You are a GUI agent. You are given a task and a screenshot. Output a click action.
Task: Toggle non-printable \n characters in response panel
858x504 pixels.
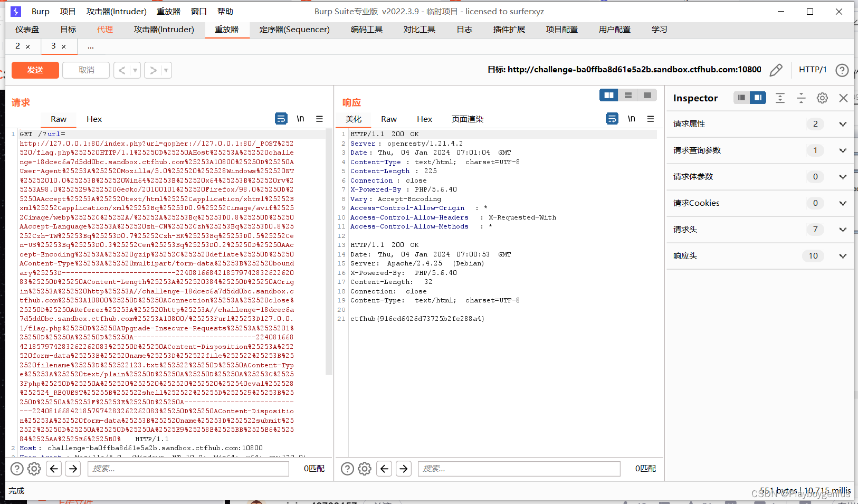(x=631, y=119)
